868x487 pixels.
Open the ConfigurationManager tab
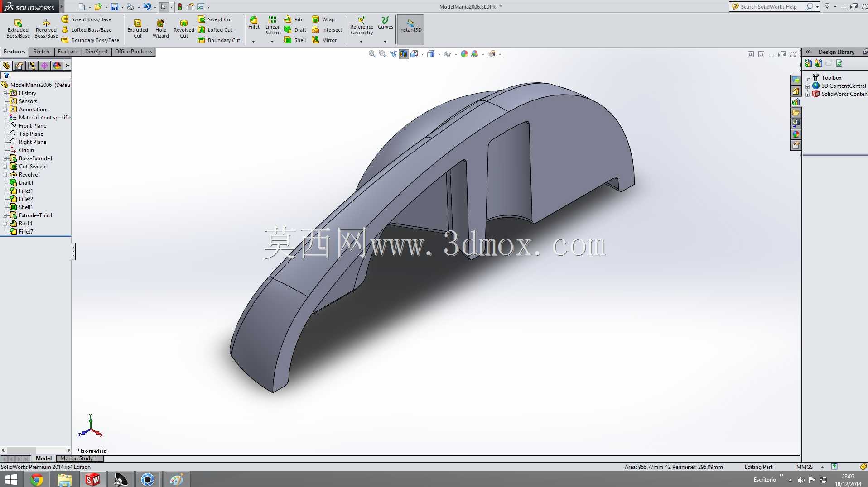32,66
